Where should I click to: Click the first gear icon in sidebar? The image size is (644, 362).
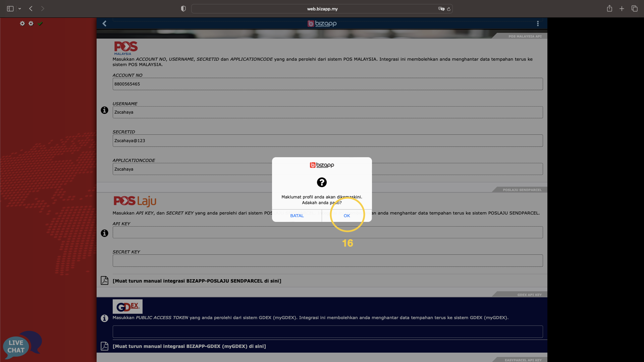tap(22, 23)
